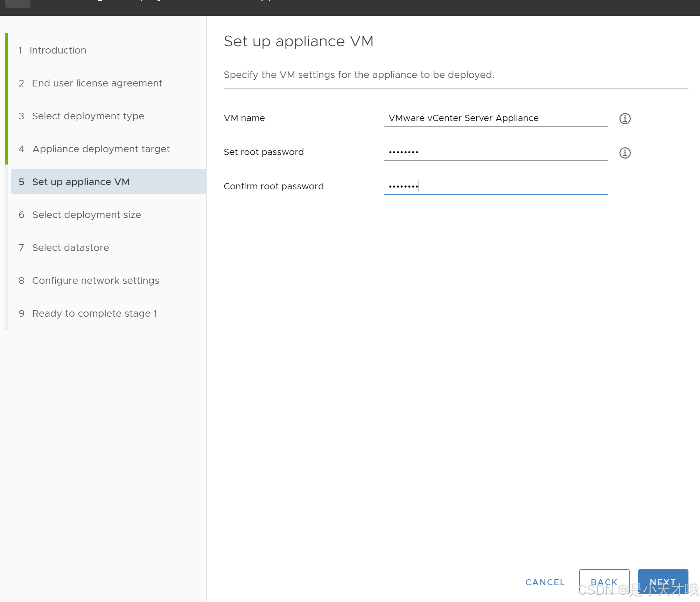
Task: Open the End user license agreement step
Action: tap(97, 83)
